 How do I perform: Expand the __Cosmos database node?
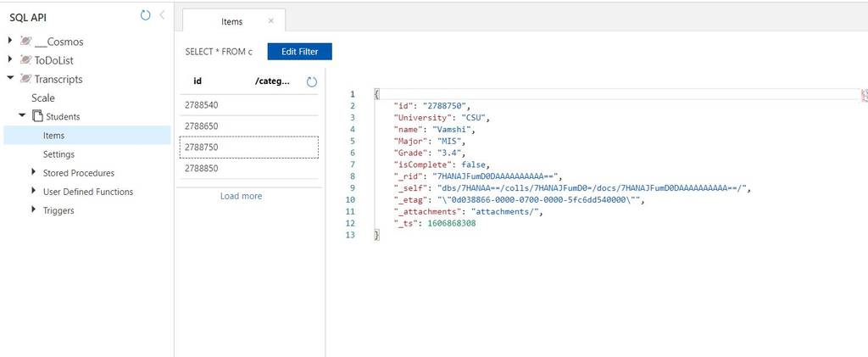click(x=10, y=41)
